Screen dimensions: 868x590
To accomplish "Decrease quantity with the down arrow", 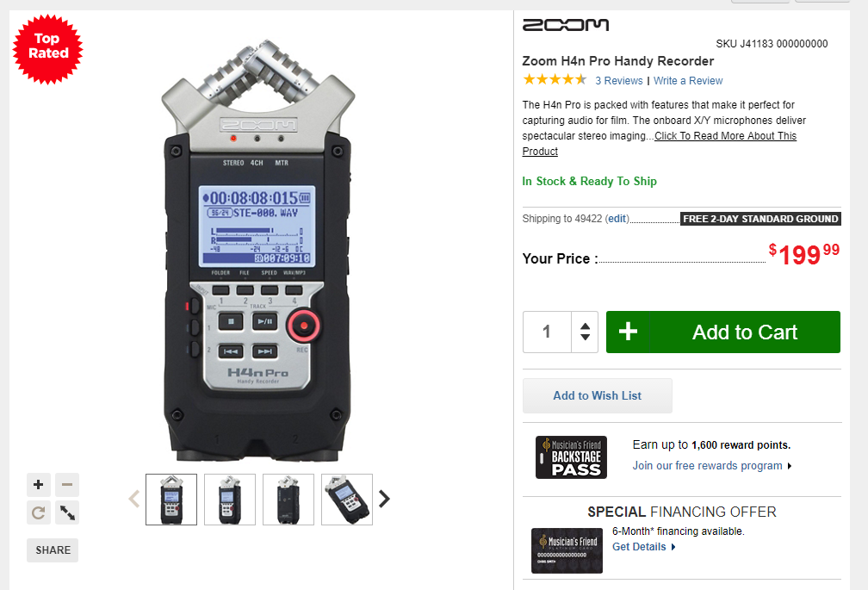I will coord(585,337).
